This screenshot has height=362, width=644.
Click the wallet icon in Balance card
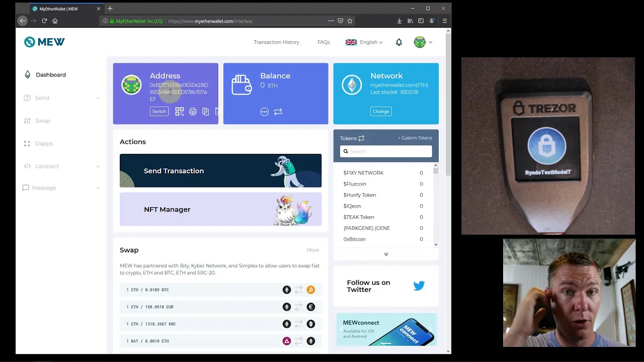coord(242,85)
